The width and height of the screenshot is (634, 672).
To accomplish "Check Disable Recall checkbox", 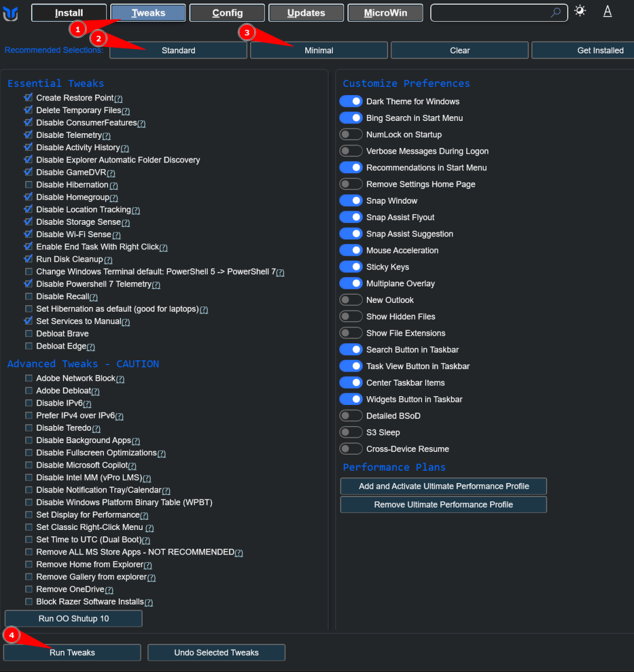I will 29,296.
